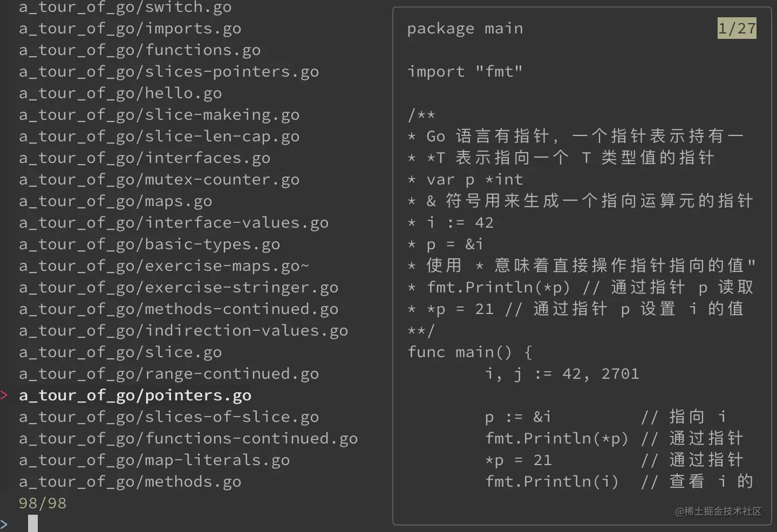The width and height of the screenshot is (777, 532).
Task: Select the a_tour_of_go/exercise-maps.go~ backup file
Action: click(x=164, y=266)
